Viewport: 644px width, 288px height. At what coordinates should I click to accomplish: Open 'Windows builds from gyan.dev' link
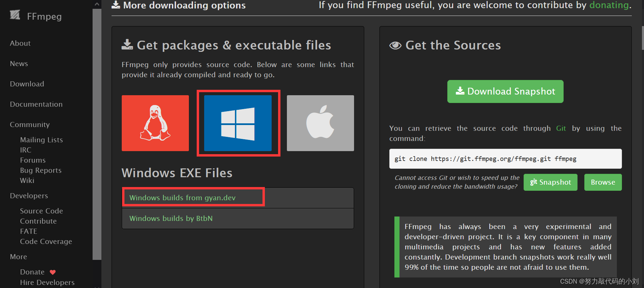coord(182,198)
